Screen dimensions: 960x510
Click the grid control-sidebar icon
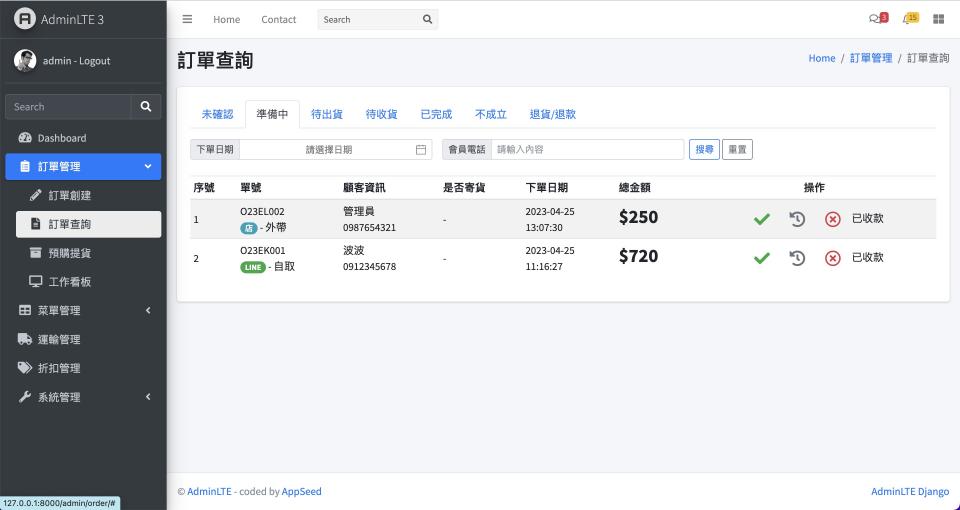click(x=938, y=19)
